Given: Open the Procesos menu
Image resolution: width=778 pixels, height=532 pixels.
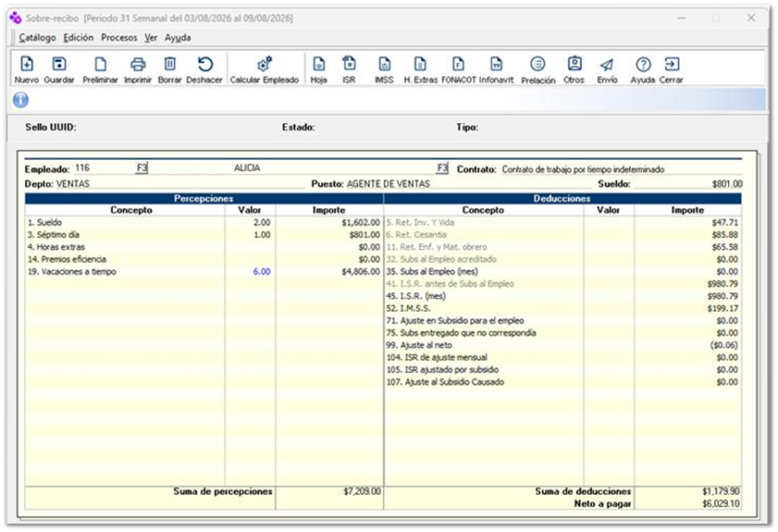Looking at the screenshot, I should [119, 38].
